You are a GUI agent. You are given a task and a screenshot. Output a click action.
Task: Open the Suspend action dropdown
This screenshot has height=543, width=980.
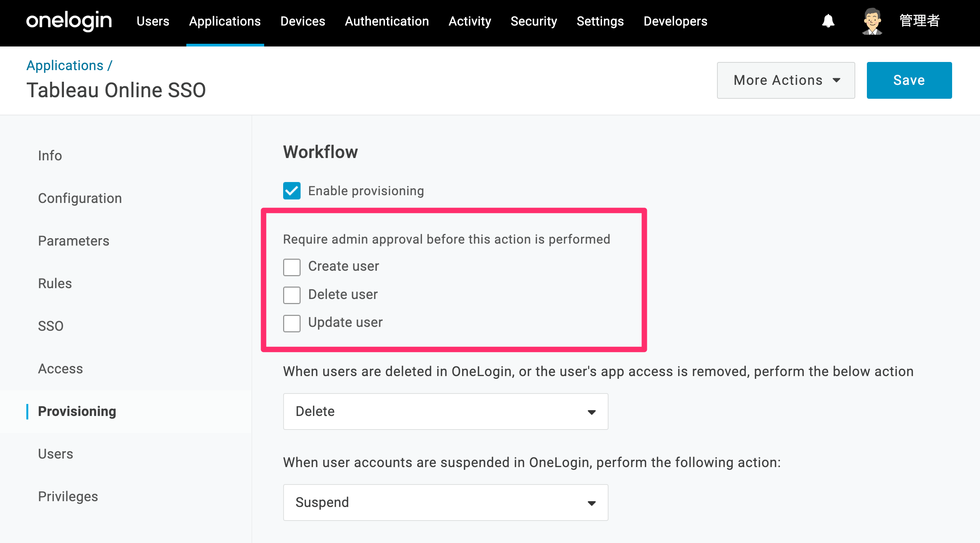(445, 502)
